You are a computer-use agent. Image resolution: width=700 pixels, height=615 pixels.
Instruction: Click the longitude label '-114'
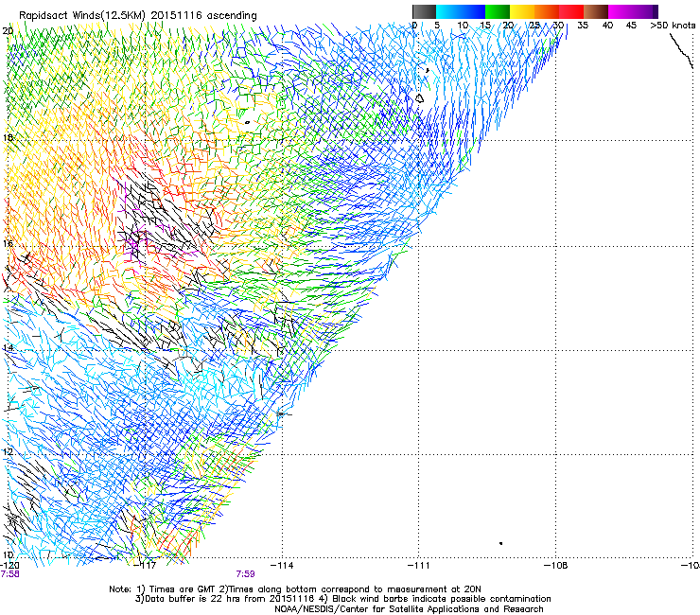[282, 566]
